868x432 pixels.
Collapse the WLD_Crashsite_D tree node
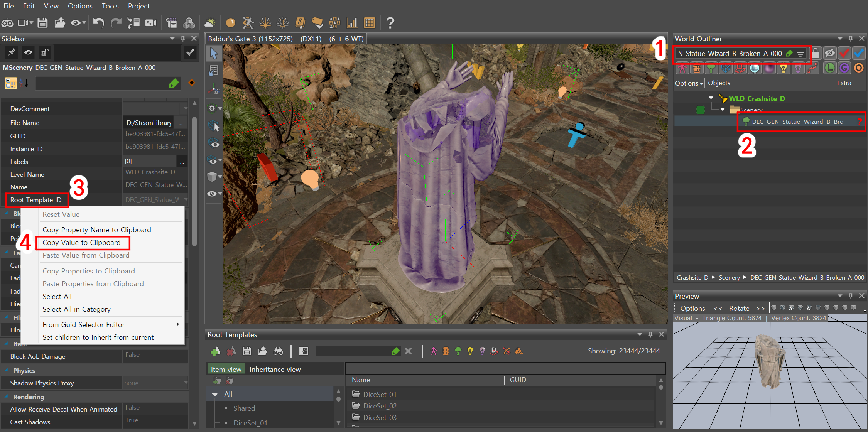tap(711, 98)
